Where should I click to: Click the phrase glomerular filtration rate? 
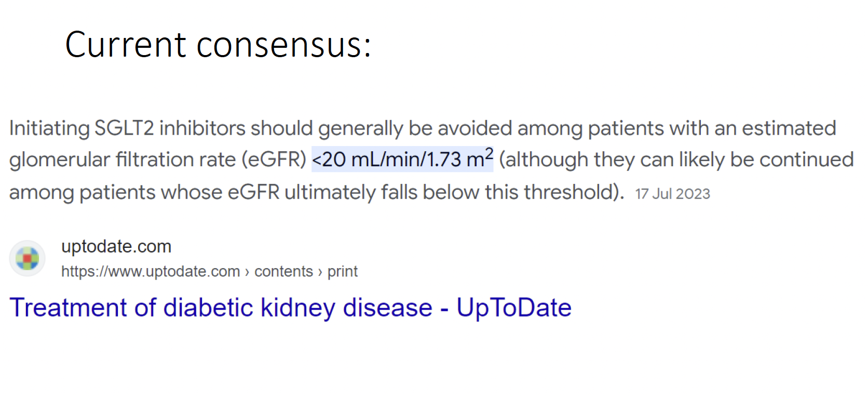(123, 160)
